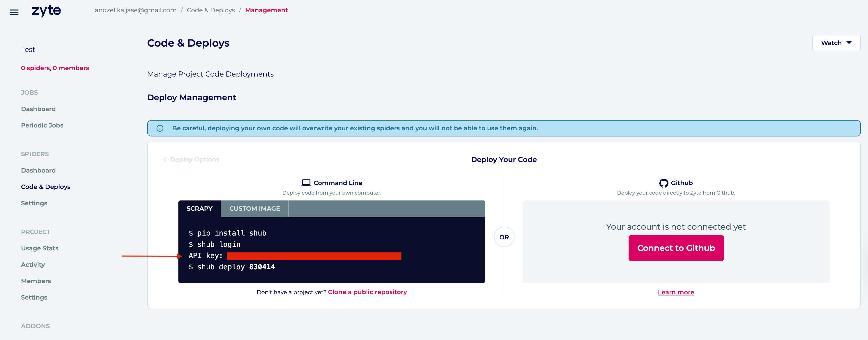The width and height of the screenshot is (868, 340).
Task: Go to Periodic Jobs in sidebar
Action: tap(42, 125)
